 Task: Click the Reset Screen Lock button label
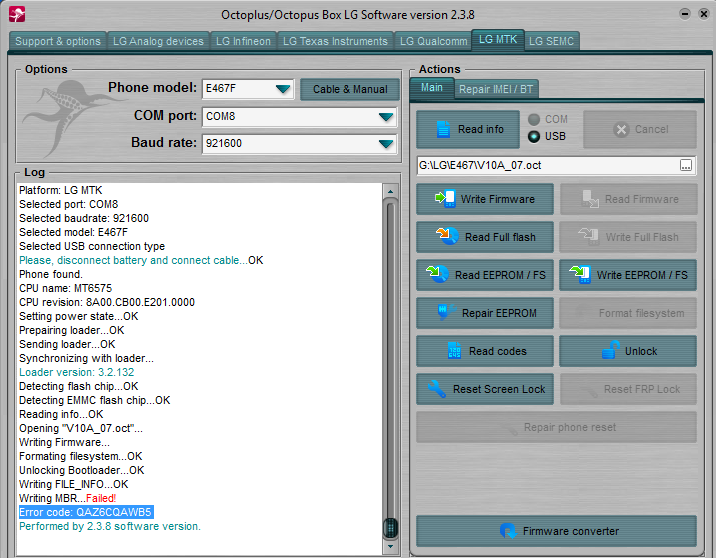tap(499, 389)
